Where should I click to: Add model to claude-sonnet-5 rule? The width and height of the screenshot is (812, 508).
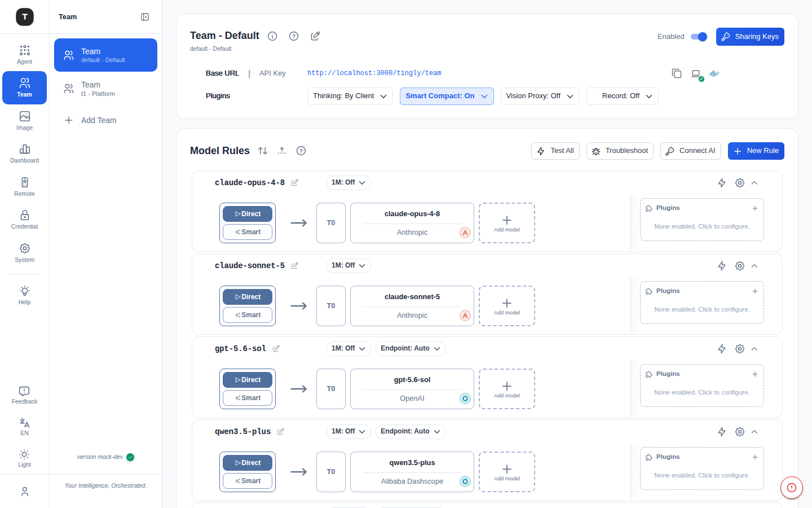[x=507, y=306]
